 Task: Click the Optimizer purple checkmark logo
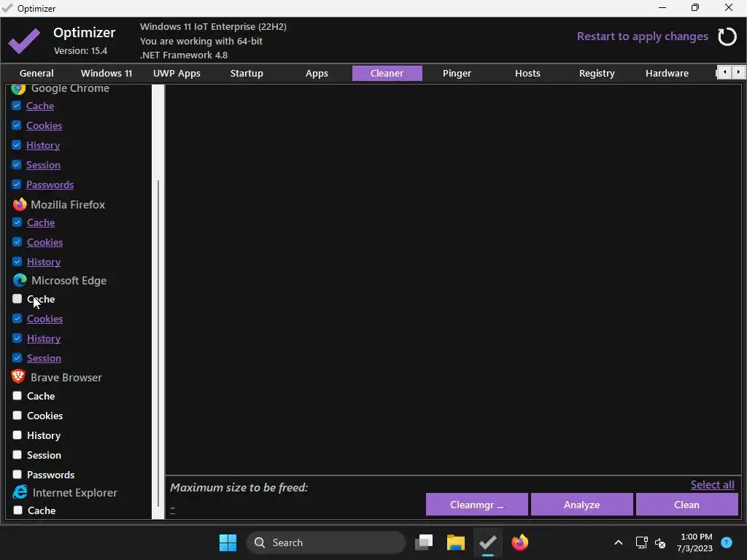24,41
